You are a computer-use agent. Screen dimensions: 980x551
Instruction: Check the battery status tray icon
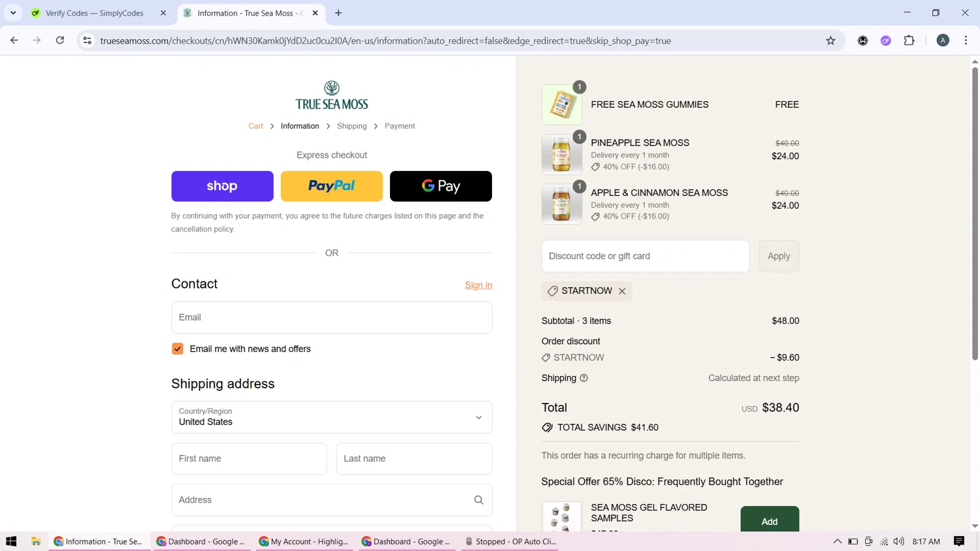click(x=853, y=541)
